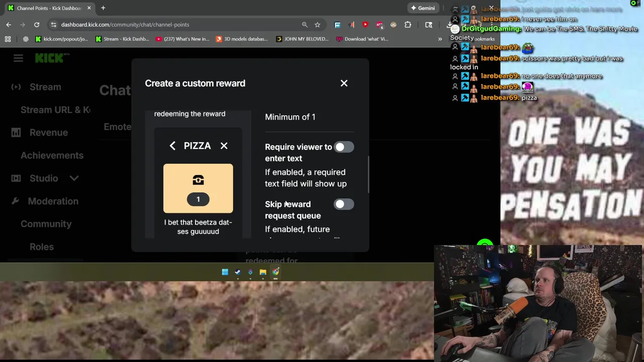Click the Studio camera icon
The width and height of the screenshot is (644, 362).
click(16, 178)
